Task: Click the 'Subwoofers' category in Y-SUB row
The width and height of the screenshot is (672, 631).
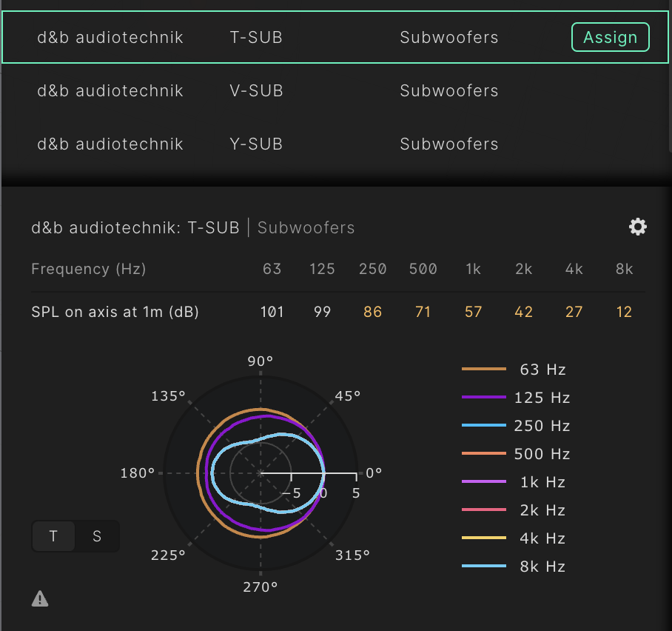Action: (449, 144)
